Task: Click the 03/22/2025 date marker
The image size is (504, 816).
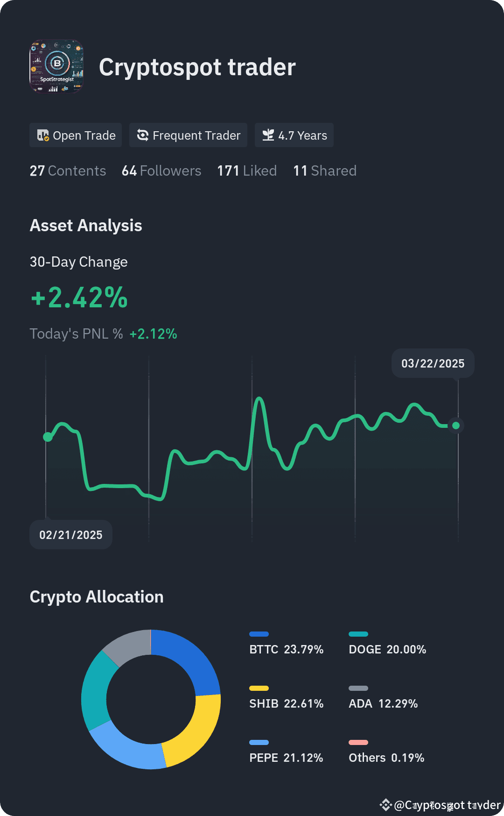Action: pyautogui.click(x=432, y=363)
